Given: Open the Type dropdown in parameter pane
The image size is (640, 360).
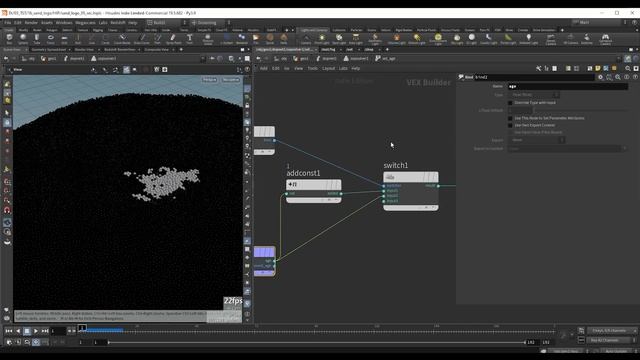Looking at the screenshot, I should tap(534, 95).
